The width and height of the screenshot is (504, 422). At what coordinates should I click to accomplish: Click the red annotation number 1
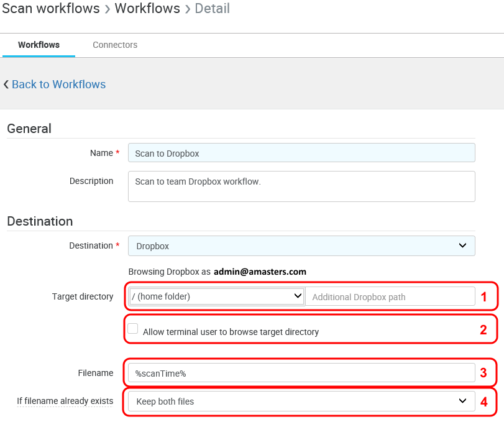(483, 297)
